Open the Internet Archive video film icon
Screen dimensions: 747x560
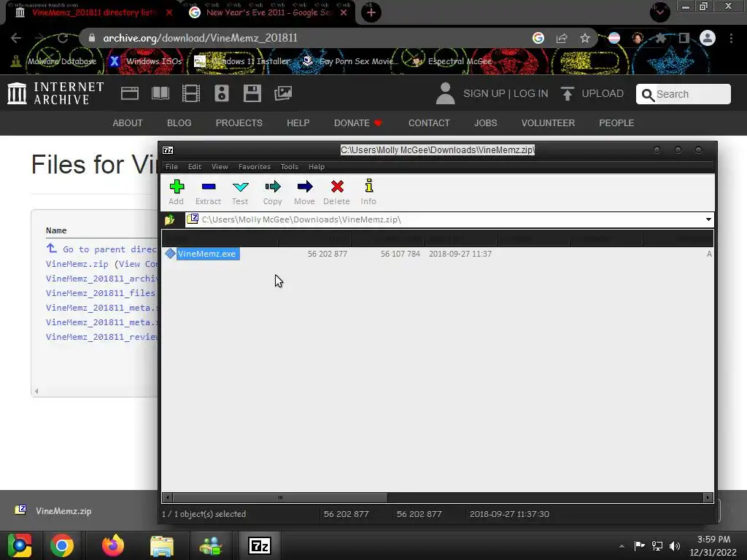191,93
